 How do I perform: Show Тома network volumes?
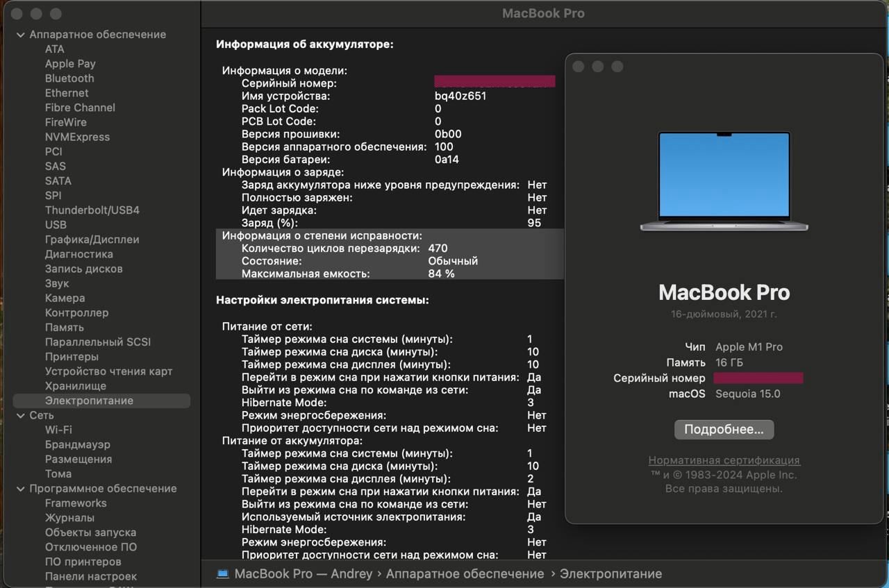[58, 473]
